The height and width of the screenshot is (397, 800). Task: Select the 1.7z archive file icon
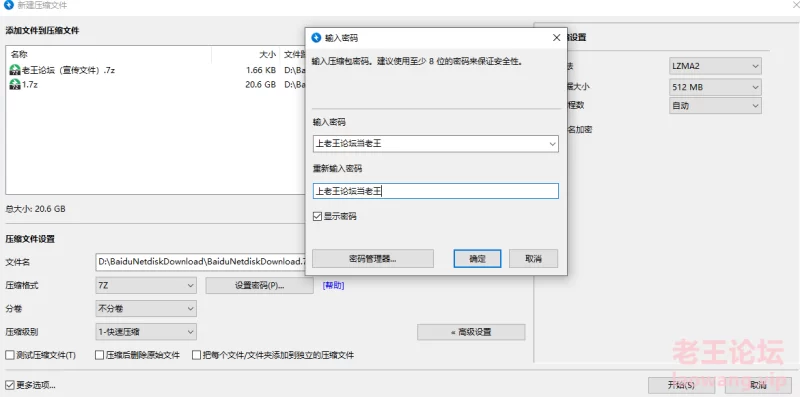coord(15,85)
